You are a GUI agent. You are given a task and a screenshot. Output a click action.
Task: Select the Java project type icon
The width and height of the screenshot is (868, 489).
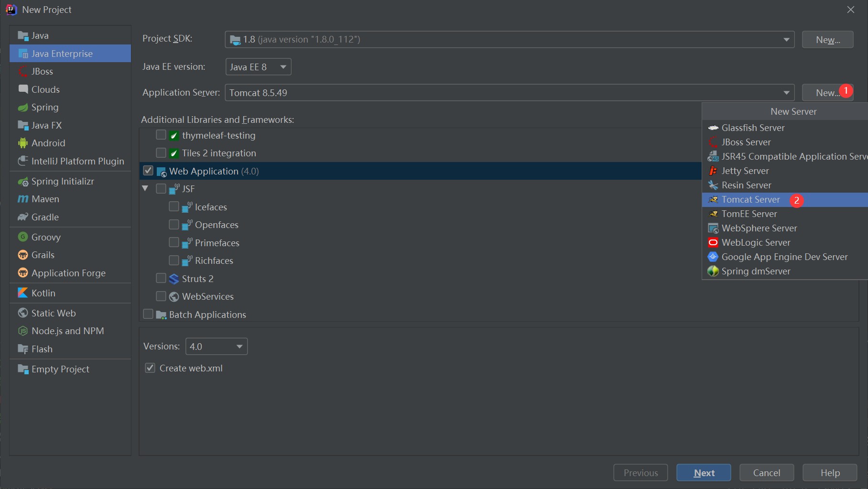point(23,36)
